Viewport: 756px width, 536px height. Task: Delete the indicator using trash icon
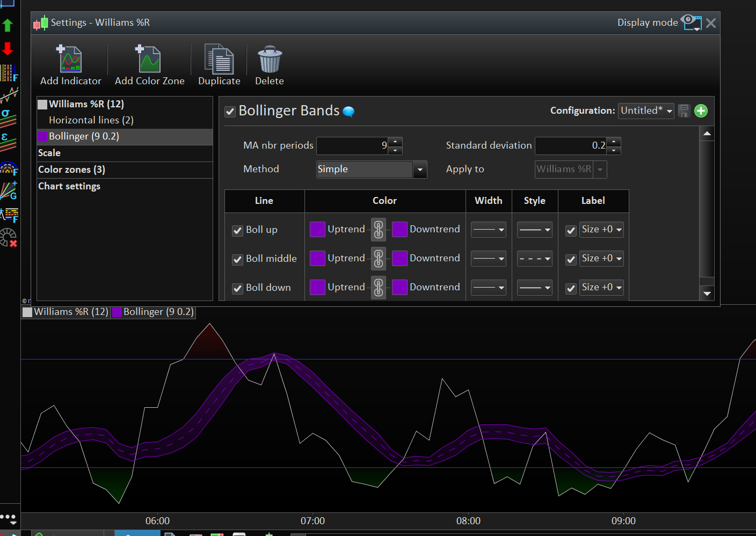pyautogui.click(x=270, y=60)
